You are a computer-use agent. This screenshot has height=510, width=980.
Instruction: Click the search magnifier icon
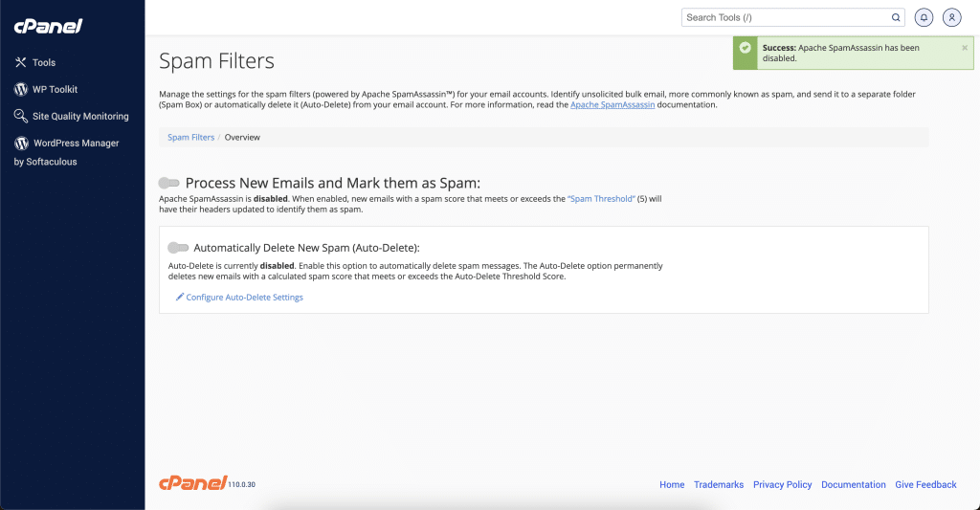(x=896, y=17)
